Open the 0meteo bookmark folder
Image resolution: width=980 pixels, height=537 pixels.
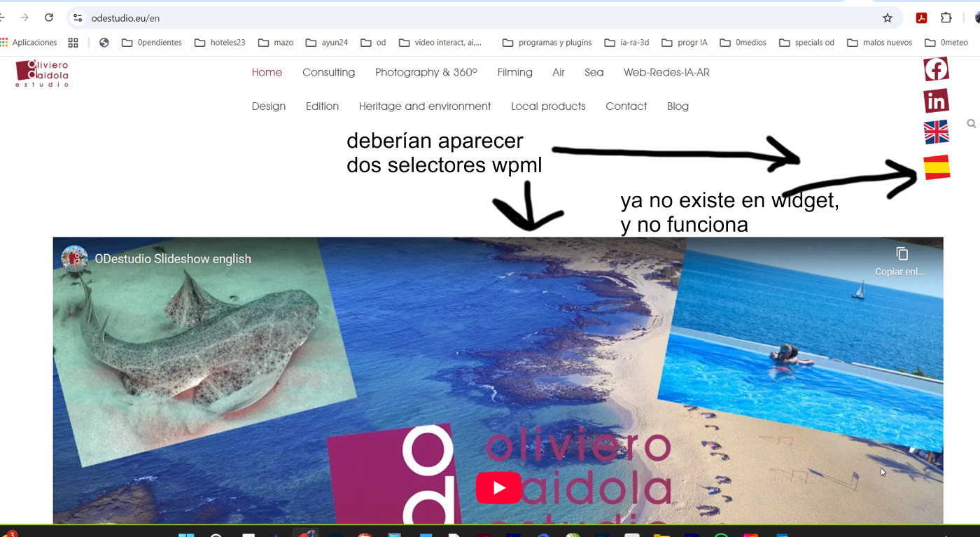click(x=946, y=43)
